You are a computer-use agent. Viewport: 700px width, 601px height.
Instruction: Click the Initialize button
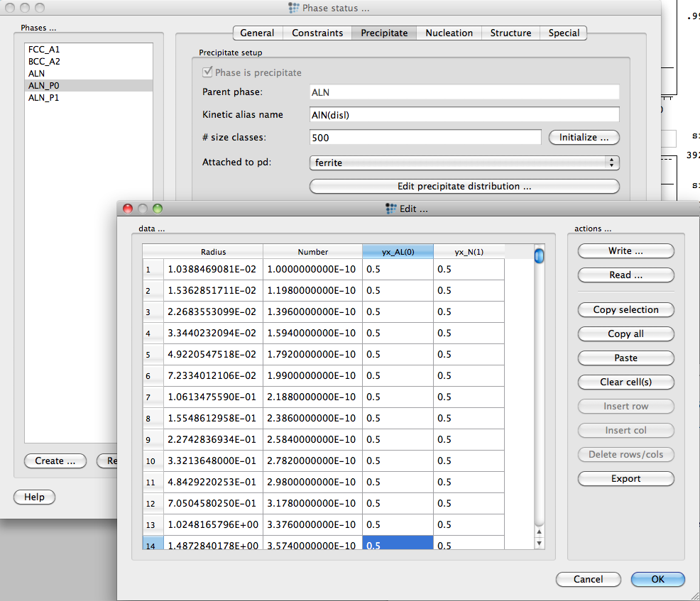(584, 138)
